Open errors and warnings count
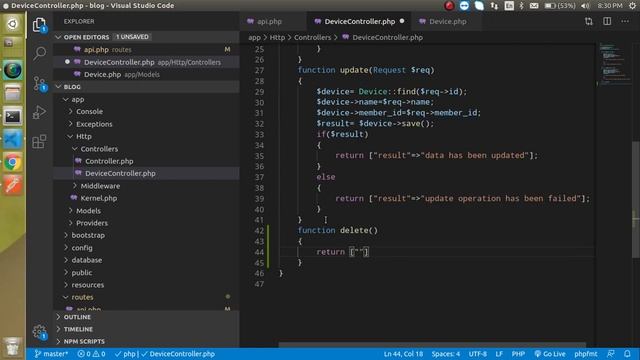The height and width of the screenshot is (360, 640). click(91, 354)
